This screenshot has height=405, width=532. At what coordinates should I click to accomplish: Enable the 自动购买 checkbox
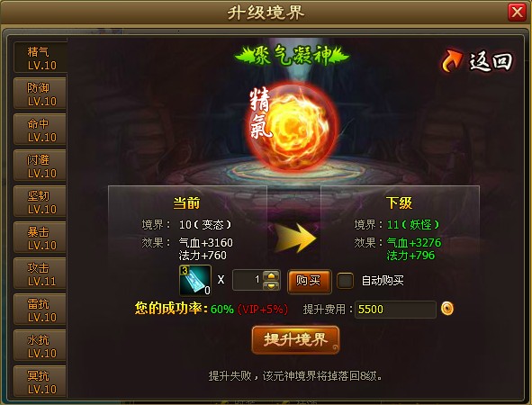click(x=345, y=281)
